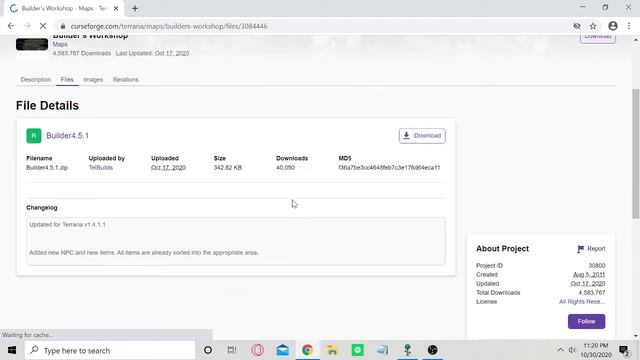Click the Report link text
Image resolution: width=640 pixels, height=360 pixels.
coord(596,249)
